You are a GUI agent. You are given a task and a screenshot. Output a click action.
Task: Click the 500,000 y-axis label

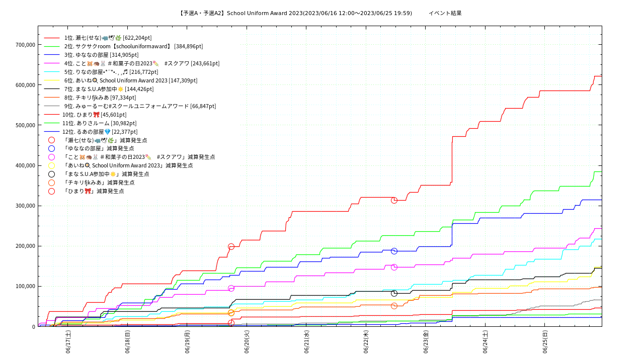click(25, 125)
